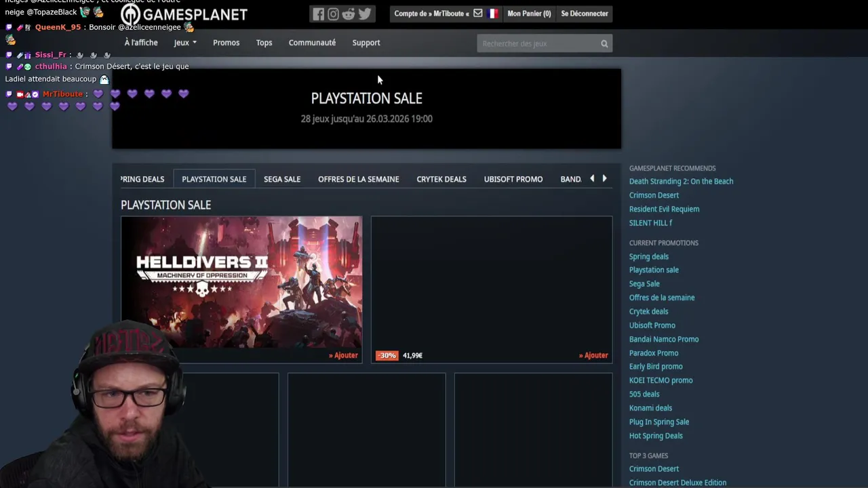Click MrTiboute username in chat overlay
Viewport: 868px width, 488px height.
[x=62, y=94]
